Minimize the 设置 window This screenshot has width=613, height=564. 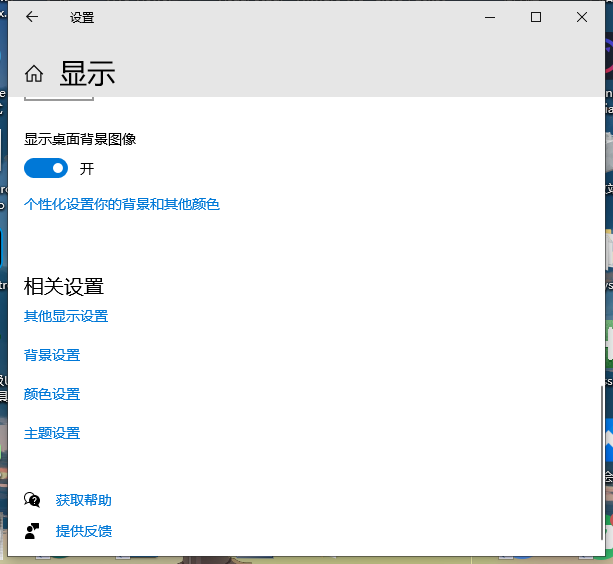490,17
